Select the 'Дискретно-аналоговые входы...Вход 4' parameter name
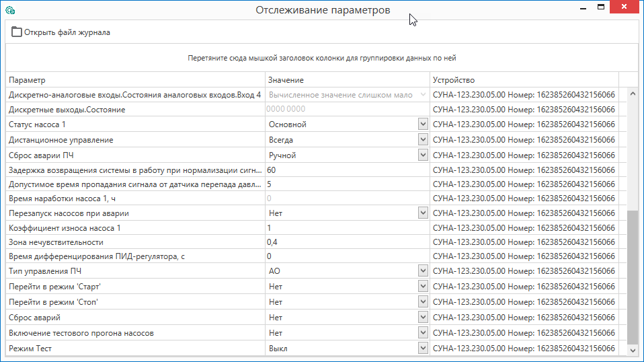The width and height of the screenshot is (644, 362). 134,95
